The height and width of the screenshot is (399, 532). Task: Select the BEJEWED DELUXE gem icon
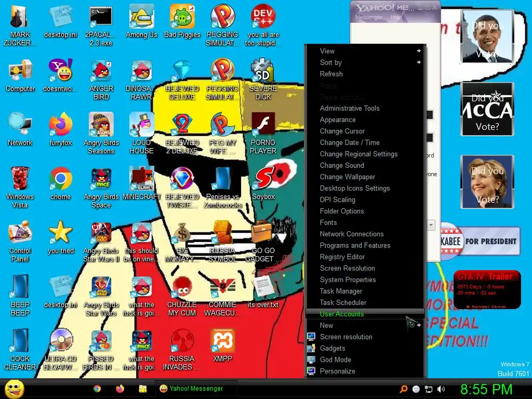click(x=182, y=79)
